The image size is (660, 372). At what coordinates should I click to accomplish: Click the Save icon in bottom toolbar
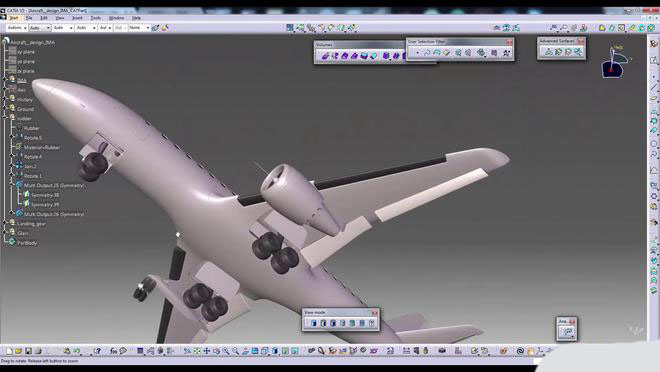click(28, 351)
